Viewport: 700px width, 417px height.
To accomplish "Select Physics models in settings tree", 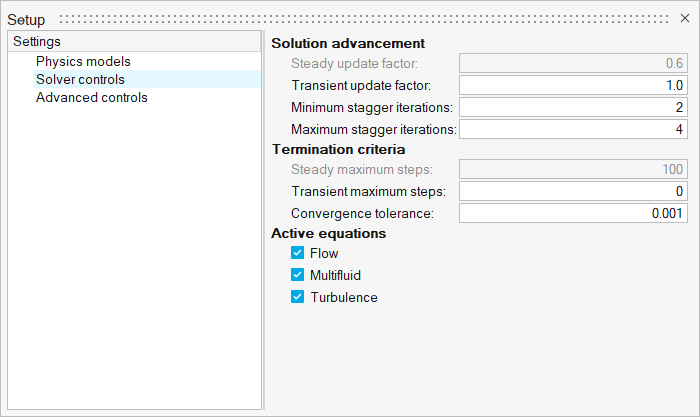I will tap(83, 61).
